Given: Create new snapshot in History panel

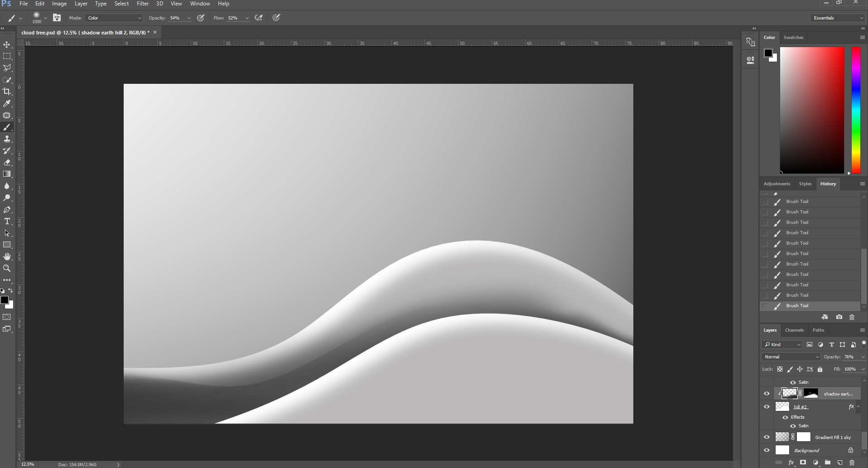Looking at the screenshot, I should coord(839,317).
